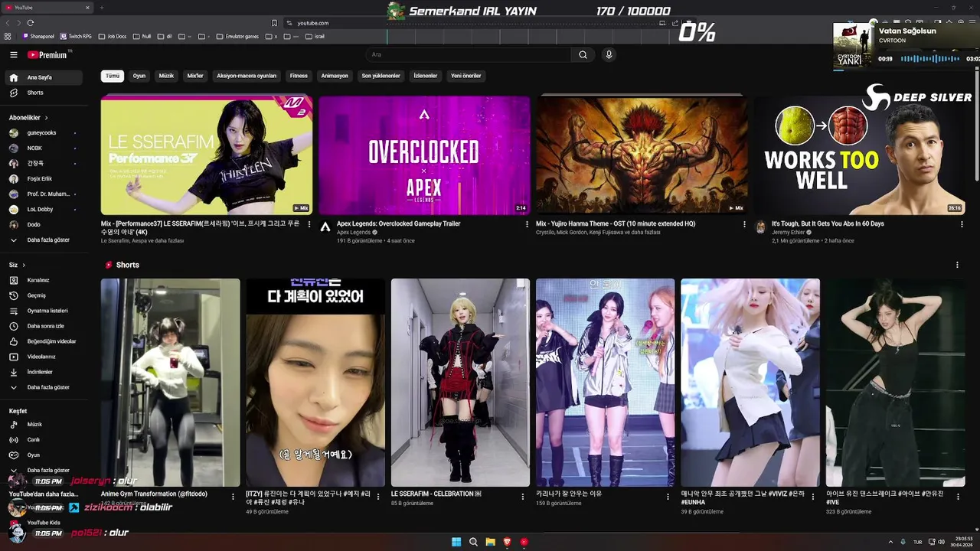The image size is (980, 551).
Task: Select the Mix'ler filter chip
Action: (x=195, y=76)
